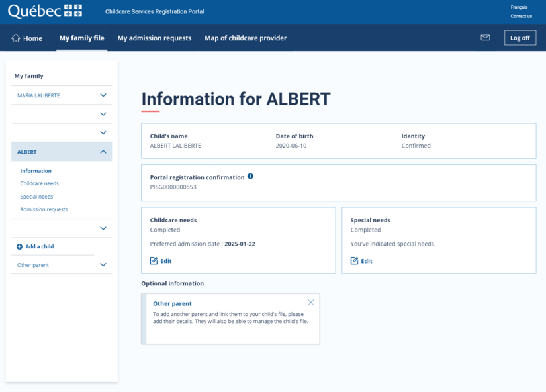
Task: Switch language to Français
Action: point(519,7)
